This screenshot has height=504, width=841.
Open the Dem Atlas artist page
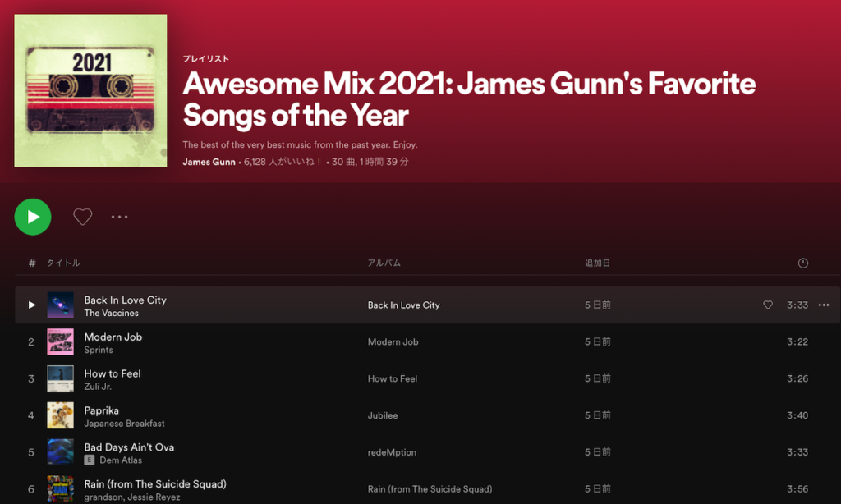click(x=121, y=460)
